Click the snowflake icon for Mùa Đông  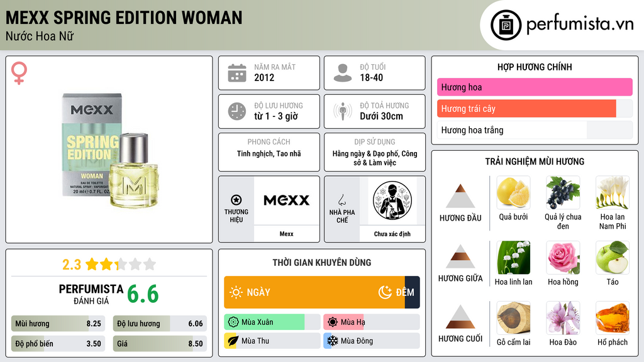point(333,341)
